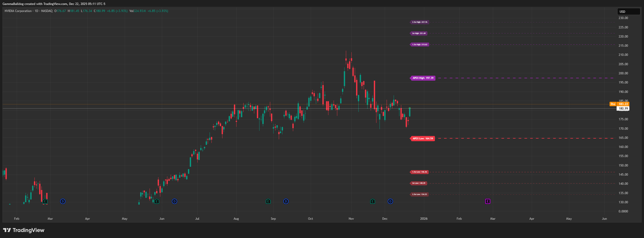Click the open value O176.67

(x=60, y=11)
